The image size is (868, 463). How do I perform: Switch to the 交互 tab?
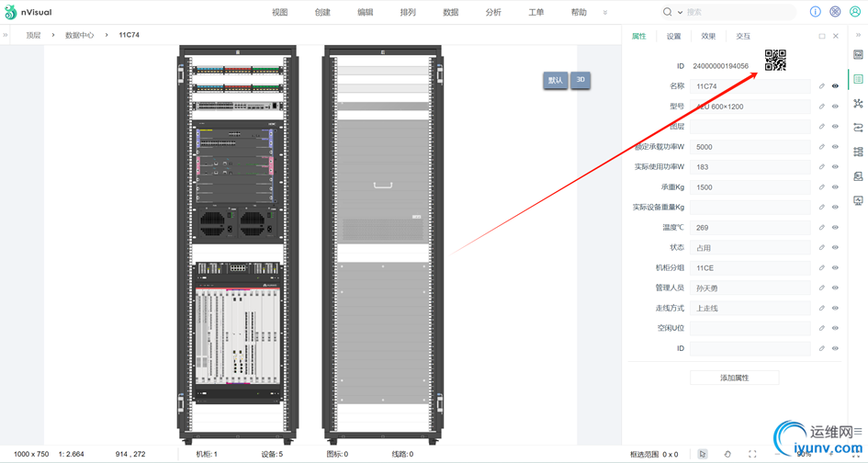743,36
